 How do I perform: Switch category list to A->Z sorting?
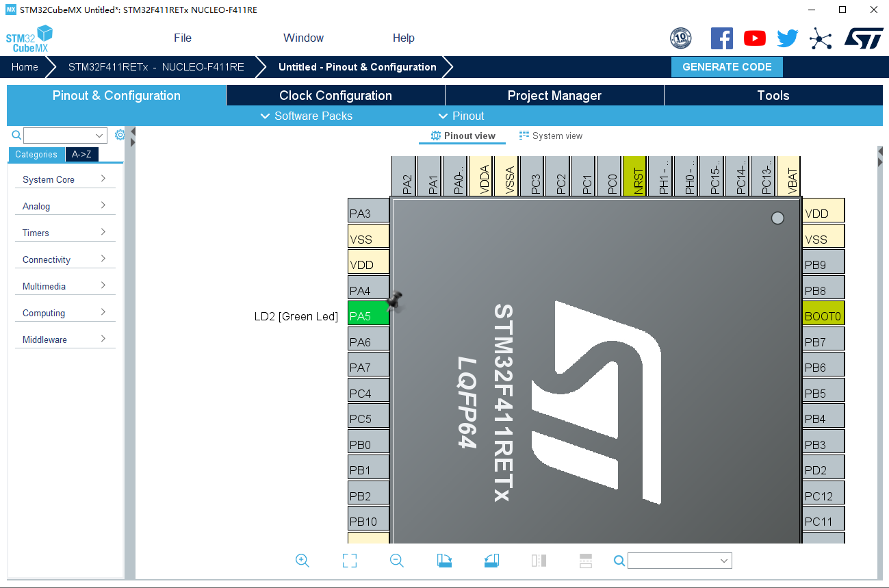click(x=81, y=154)
